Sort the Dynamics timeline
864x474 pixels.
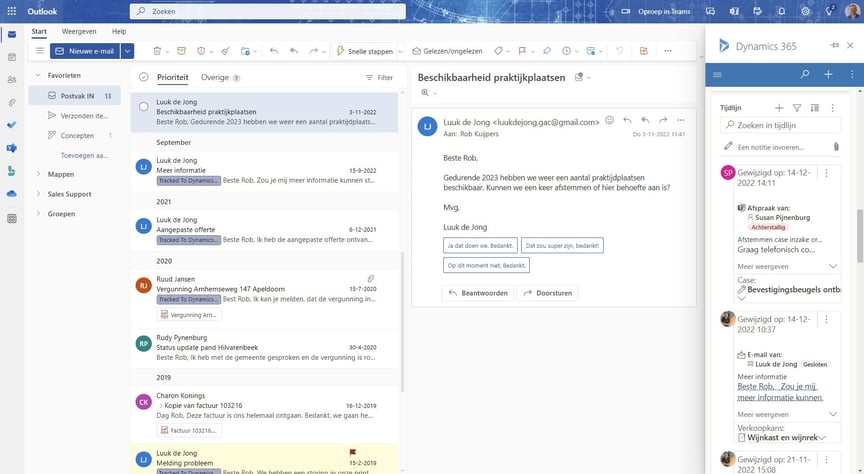coord(814,108)
